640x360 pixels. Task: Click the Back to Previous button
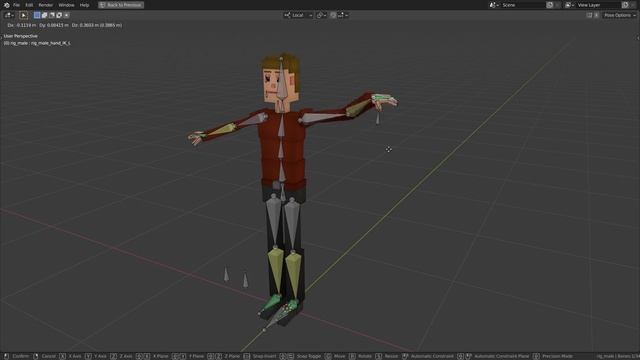point(121,5)
